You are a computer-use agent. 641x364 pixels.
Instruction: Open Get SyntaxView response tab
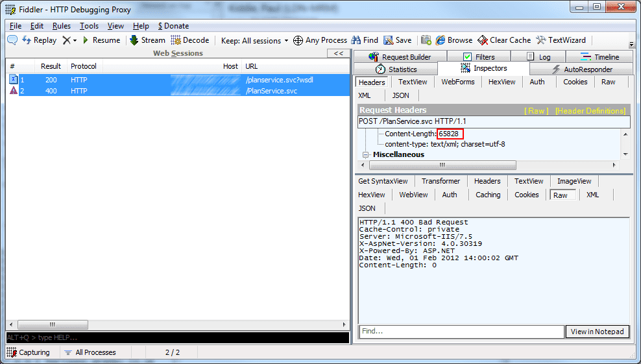coord(383,181)
